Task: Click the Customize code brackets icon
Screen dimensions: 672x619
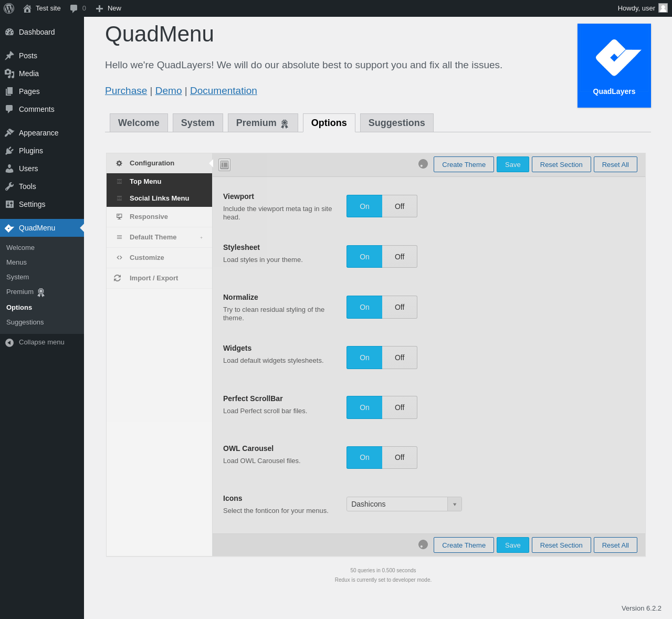Action: click(119, 257)
